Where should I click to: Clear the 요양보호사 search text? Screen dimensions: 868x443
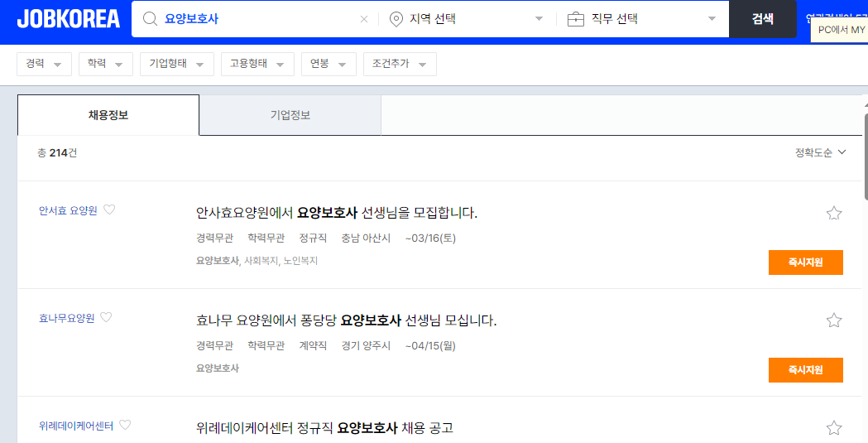(364, 19)
